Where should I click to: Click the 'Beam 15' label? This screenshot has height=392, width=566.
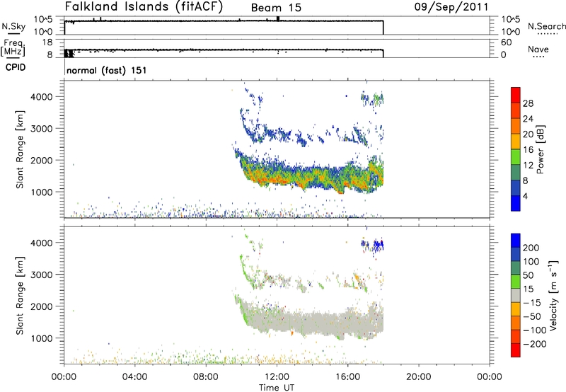pos(276,8)
